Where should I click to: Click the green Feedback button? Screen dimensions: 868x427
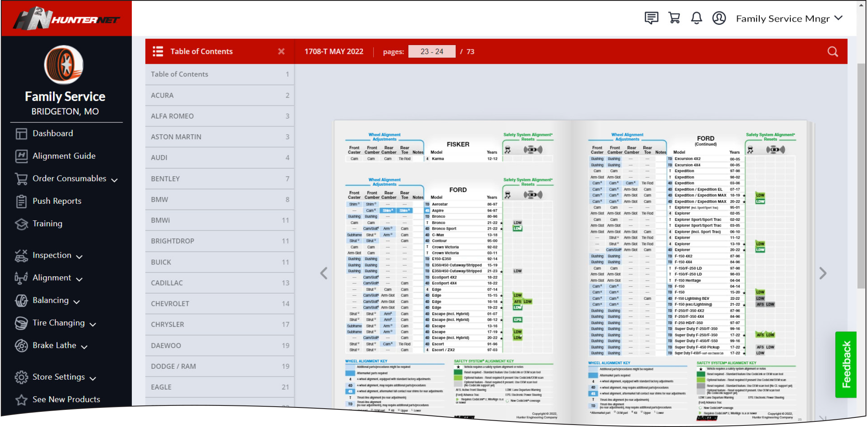point(846,364)
